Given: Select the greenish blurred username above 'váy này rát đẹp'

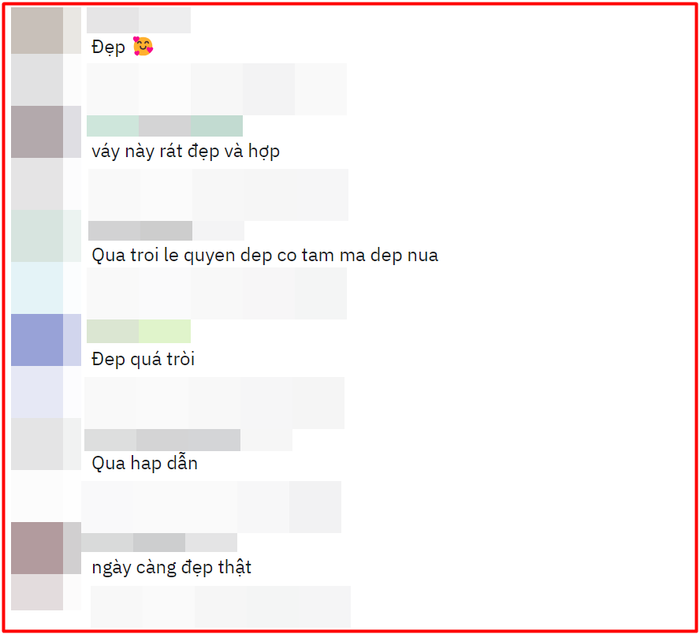Looking at the screenshot, I should tap(165, 126).
